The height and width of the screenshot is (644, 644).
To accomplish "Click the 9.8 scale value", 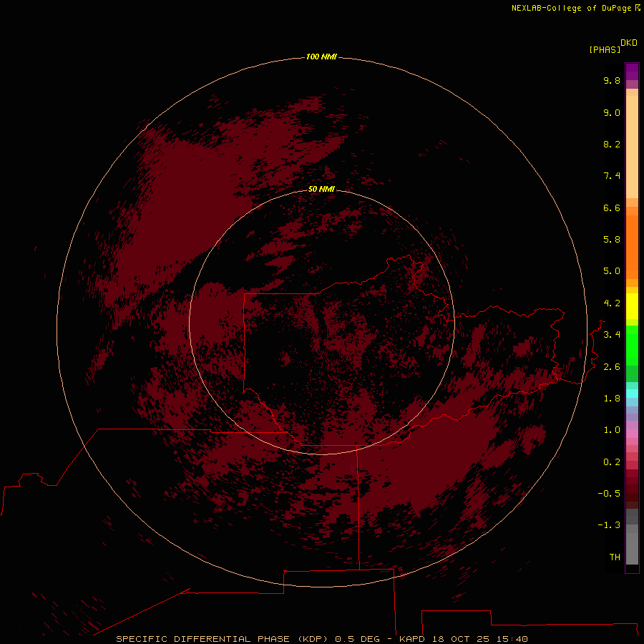I will (612, 80).
